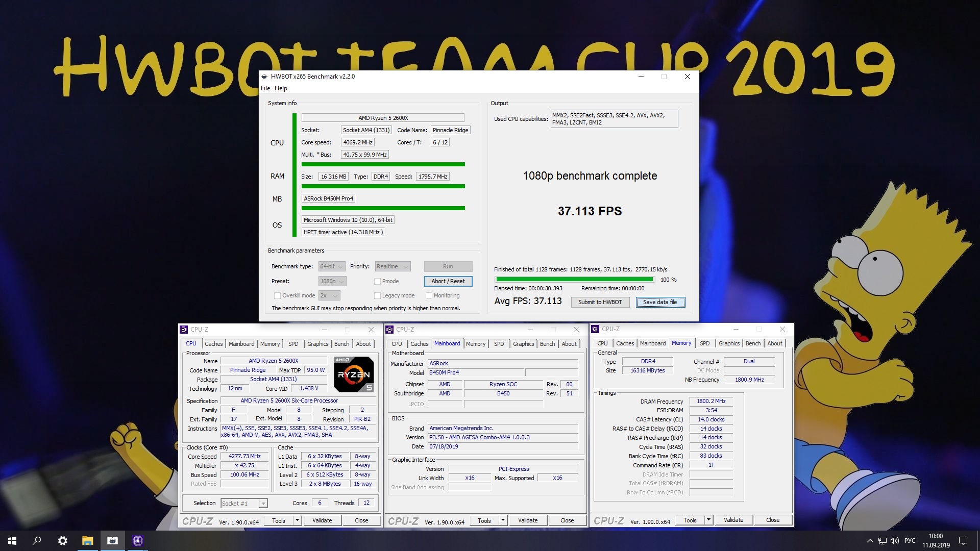Image resolution: width=980 pixels, height=551 pixels.
Task: Click the greyed Run button
Action: pyautogui.click(x=448, y=266)
